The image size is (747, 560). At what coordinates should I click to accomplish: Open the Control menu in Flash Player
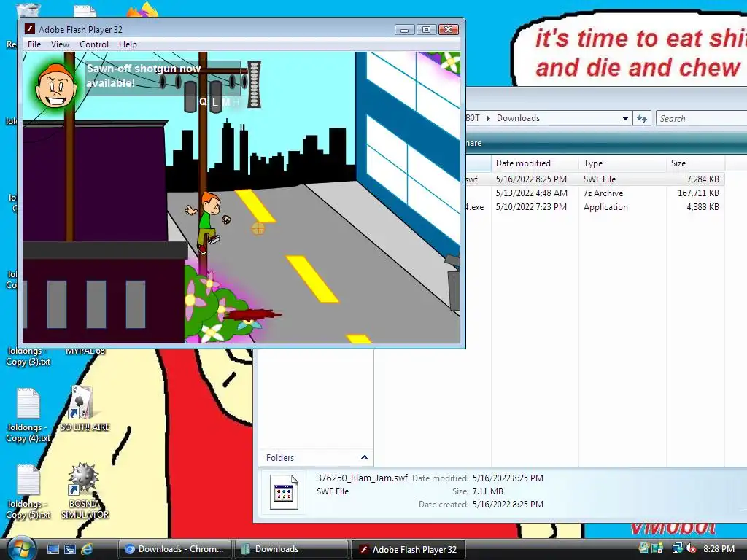[94, 44]
